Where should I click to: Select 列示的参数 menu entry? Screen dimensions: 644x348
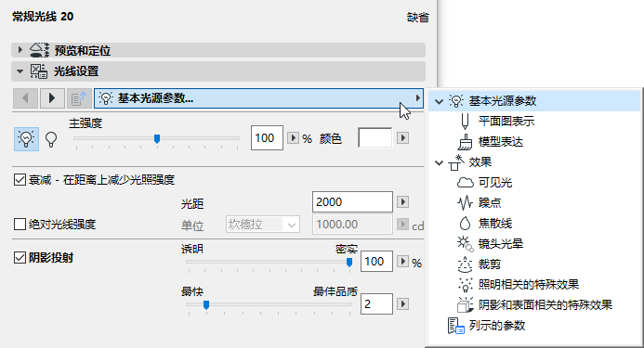point(497,326)
